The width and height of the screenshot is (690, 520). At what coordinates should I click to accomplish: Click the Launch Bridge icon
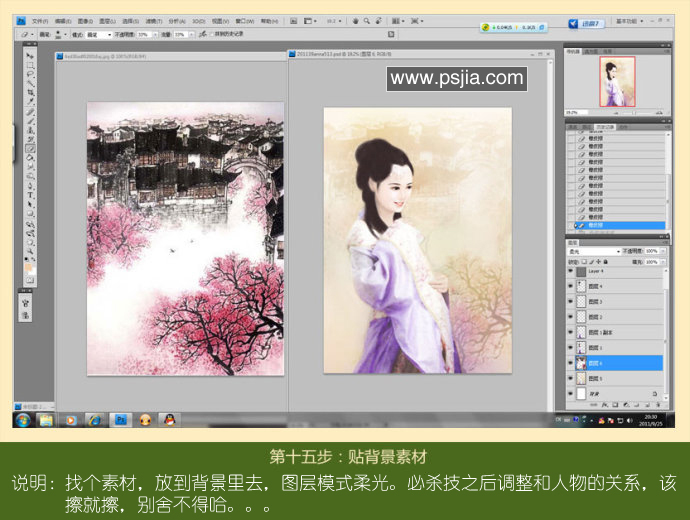[x=293, y=21]
